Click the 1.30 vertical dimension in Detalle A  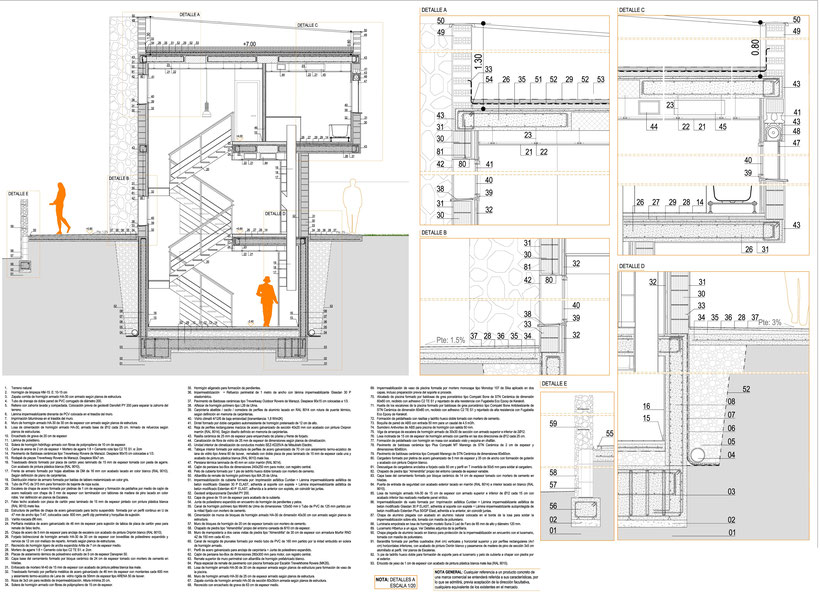[477, 62]
